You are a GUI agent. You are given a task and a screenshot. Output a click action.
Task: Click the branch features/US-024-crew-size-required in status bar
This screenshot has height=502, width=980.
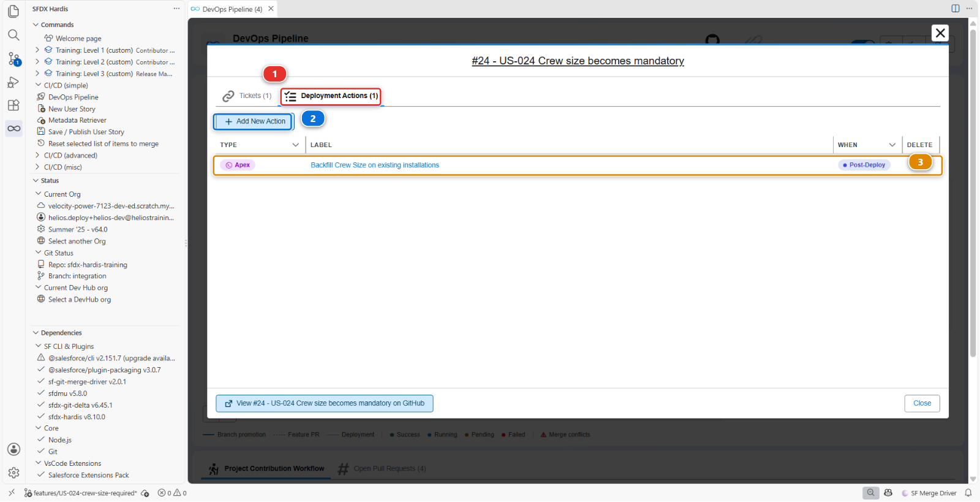point(80,493)
